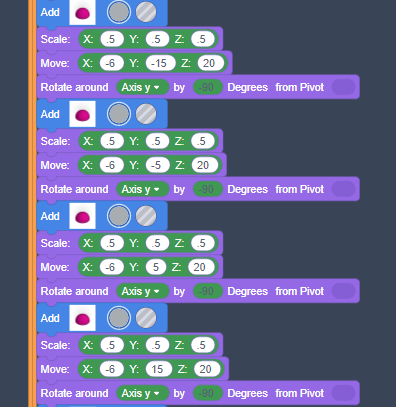Toggle the striped hole mode in the Add block above Move Y: -5
396x407 pixels.
coord(146,114)
